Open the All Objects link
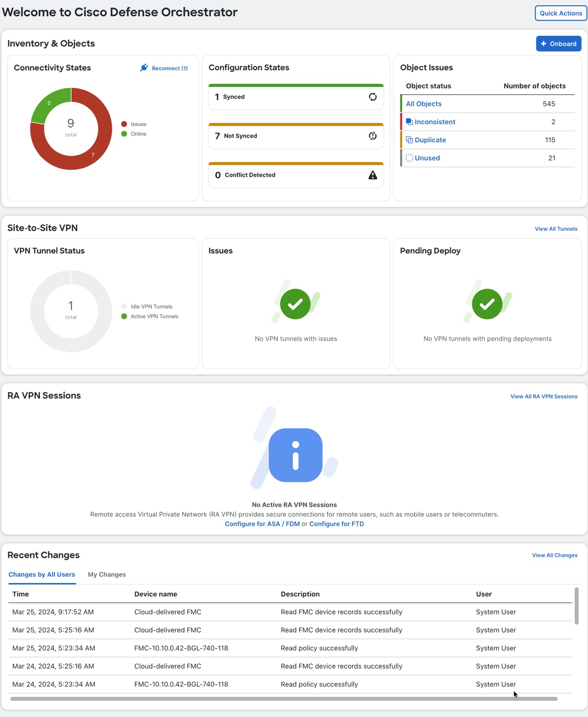This screenshot has width=588, height=717. (x=423, y=104)
